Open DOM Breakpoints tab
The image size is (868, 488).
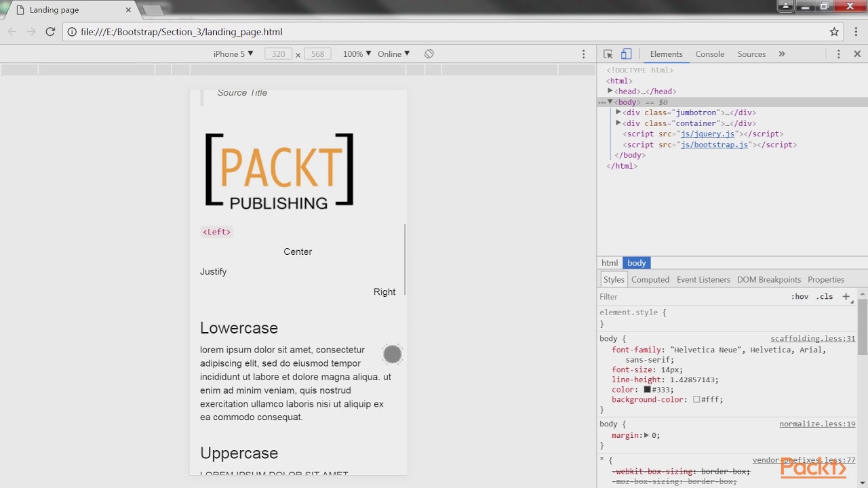(x=769, y=279)
